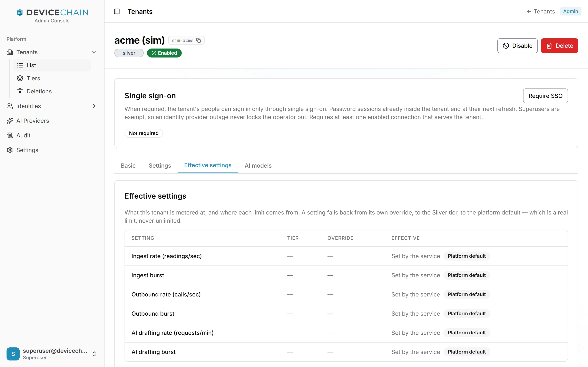Viewport: 588px width, 367px height.
Task: Open the Audit page
Action: point(23,135)
